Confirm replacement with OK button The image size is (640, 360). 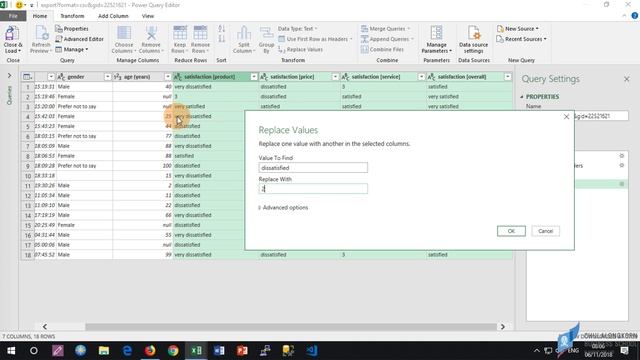(x=511, y=231)
